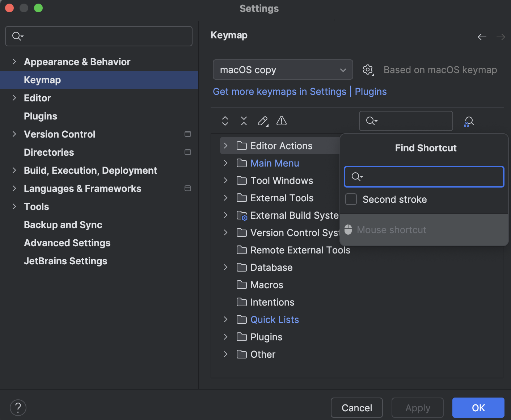Viewport: 511px width, 420px height.
Task: Toggle Languages & Frameworks sync indicator
Action: [188, 188]
